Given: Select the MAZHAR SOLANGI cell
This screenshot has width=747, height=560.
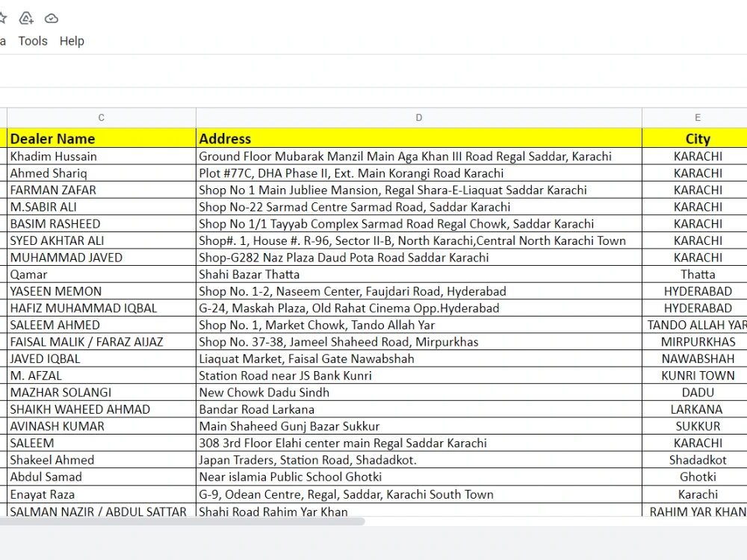Looking at the screenshot, I should 102,393.
